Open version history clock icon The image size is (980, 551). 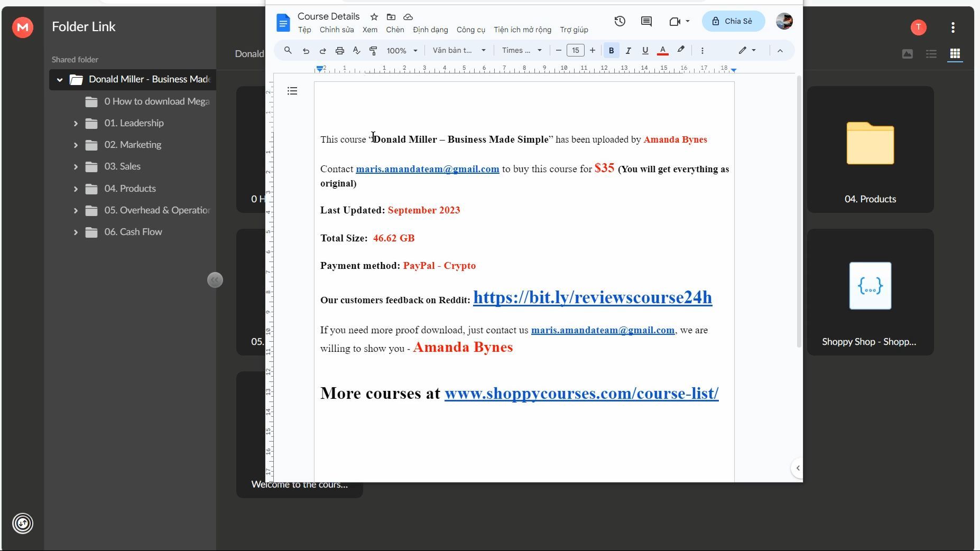620,21
